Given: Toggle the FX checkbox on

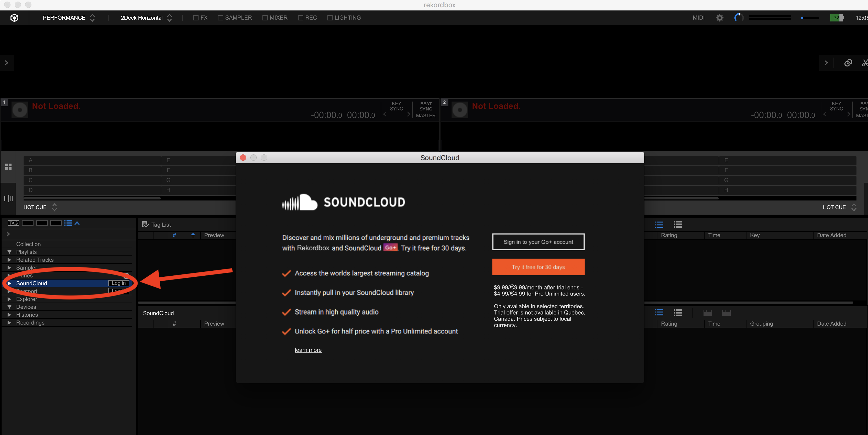Looking at the screenshot, I should coord(197,18).
